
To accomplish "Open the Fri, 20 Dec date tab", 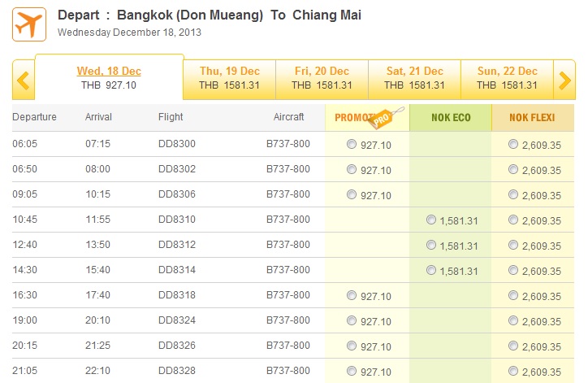I will (x=322, y=78).
